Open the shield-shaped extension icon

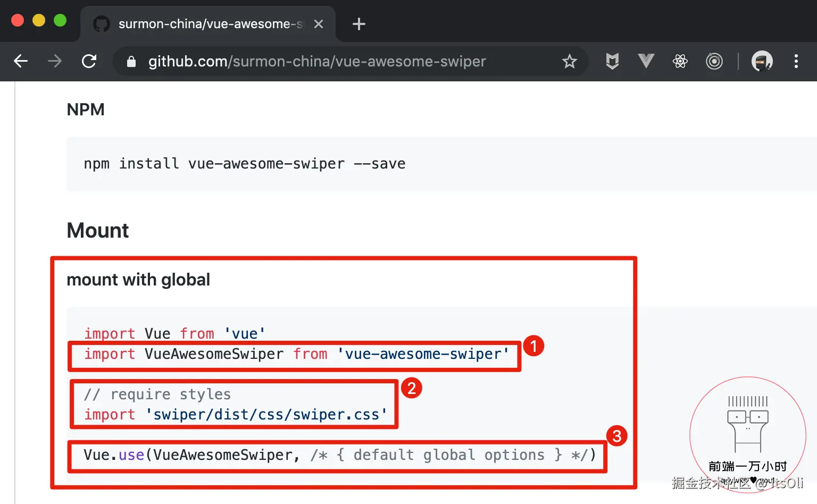[x=612, y=61]
